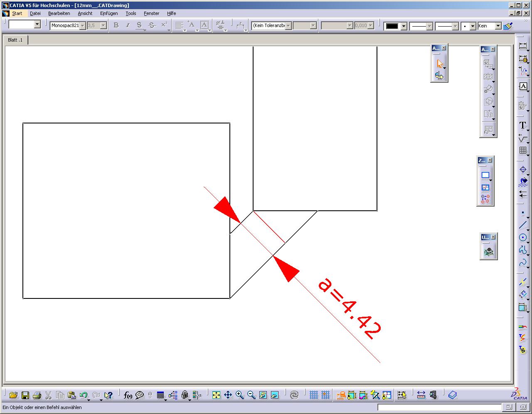Click the Open file folder icon

(x=13, y=395)
